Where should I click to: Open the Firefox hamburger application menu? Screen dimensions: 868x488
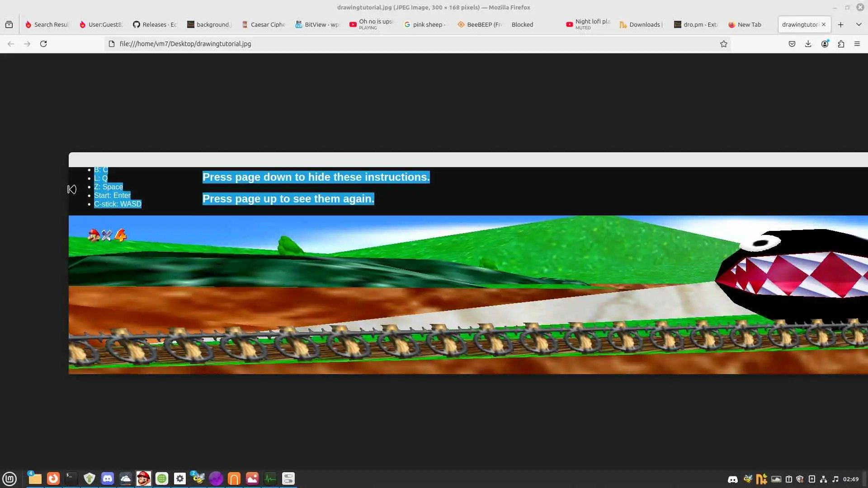coord(857,44)
